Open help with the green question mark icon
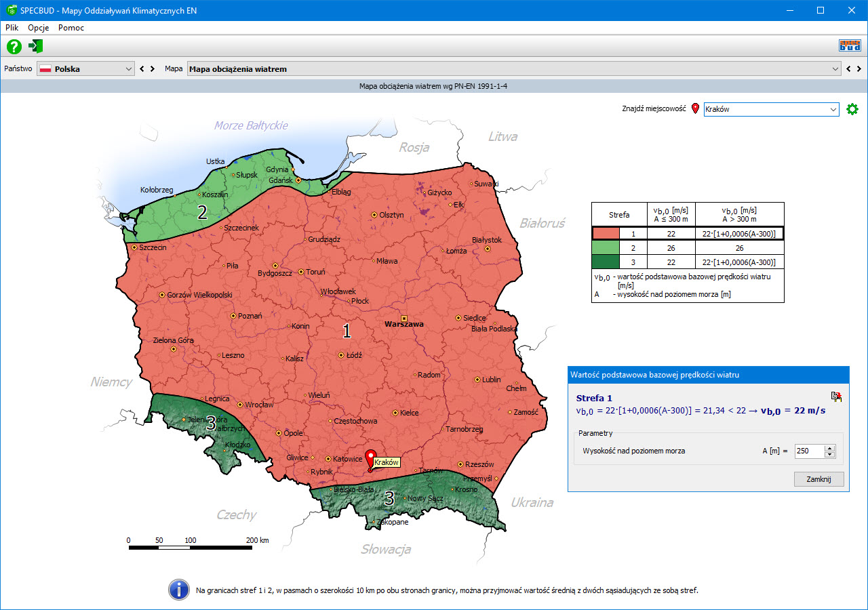The image size is (868, 610). [x=14, y=46]
